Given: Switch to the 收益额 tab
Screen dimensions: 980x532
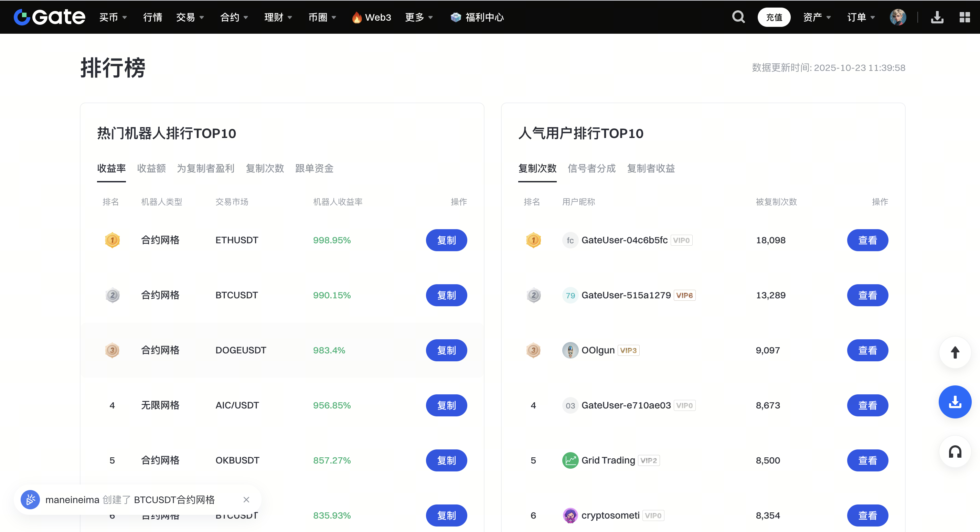Looking at the screenshot, I should point(151,168).
